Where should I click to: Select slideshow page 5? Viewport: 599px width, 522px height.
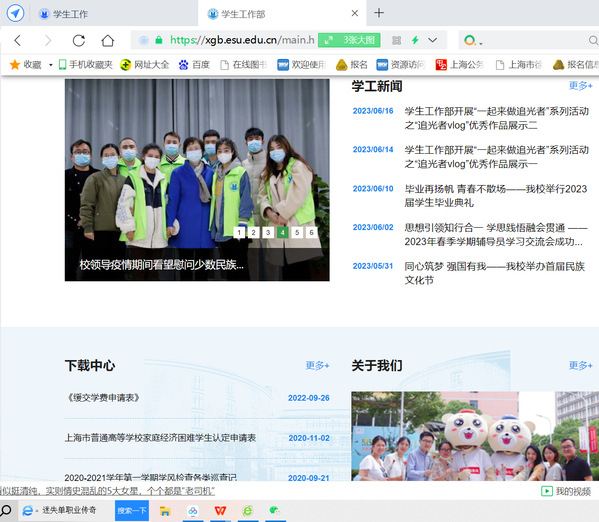[297, 232]
